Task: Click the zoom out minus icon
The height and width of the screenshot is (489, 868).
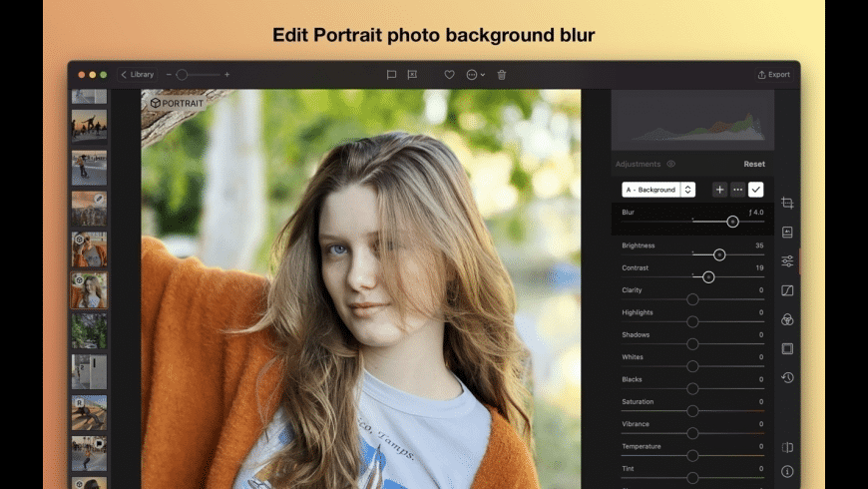Action: [x=169, y=74]
